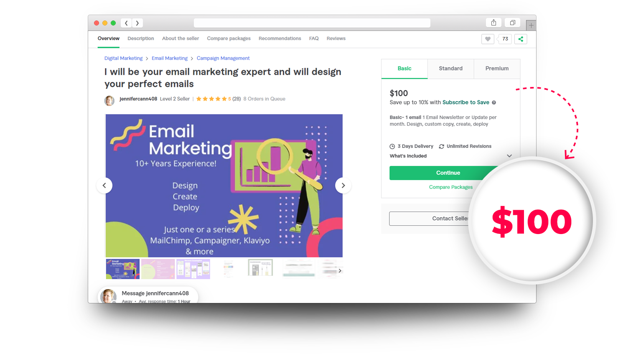Click the browser forward arrow
The image size is (618, 364).
(x=137, y=23)
